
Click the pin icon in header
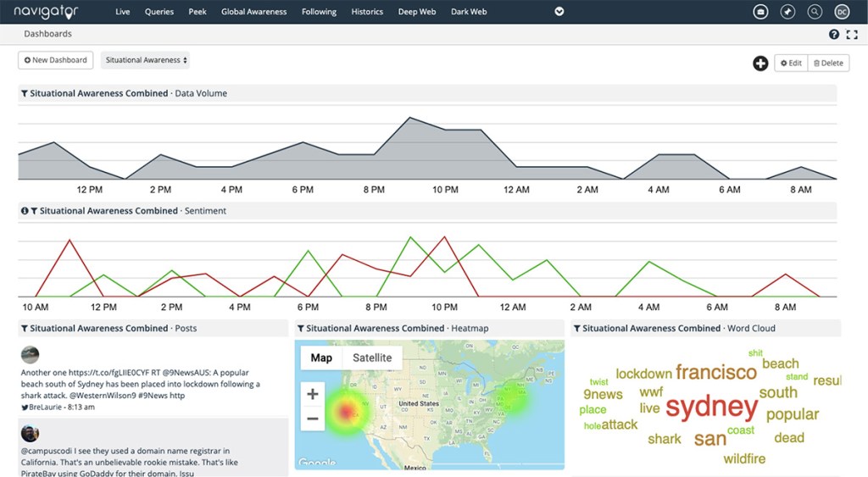coord(787,12)
